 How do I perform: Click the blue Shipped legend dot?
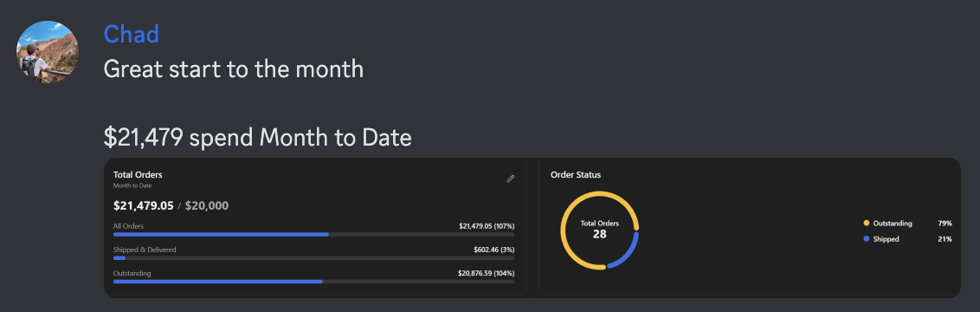867,239
